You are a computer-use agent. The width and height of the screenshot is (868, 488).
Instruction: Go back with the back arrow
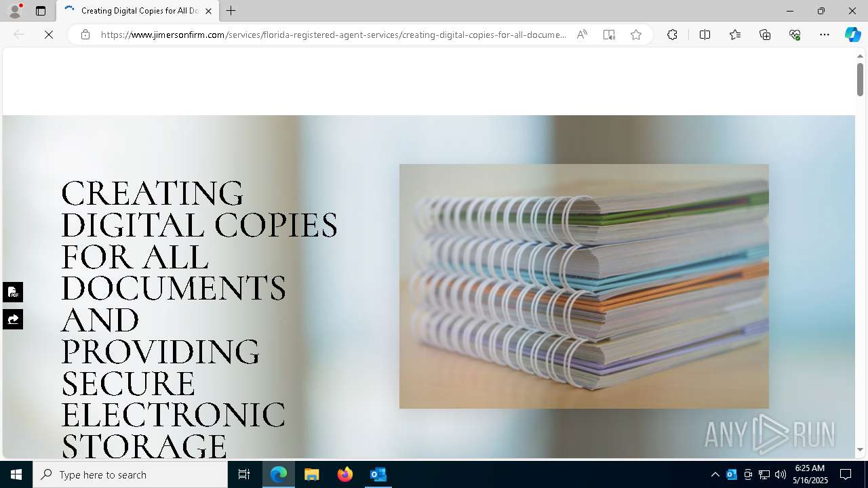coord(19,35)
